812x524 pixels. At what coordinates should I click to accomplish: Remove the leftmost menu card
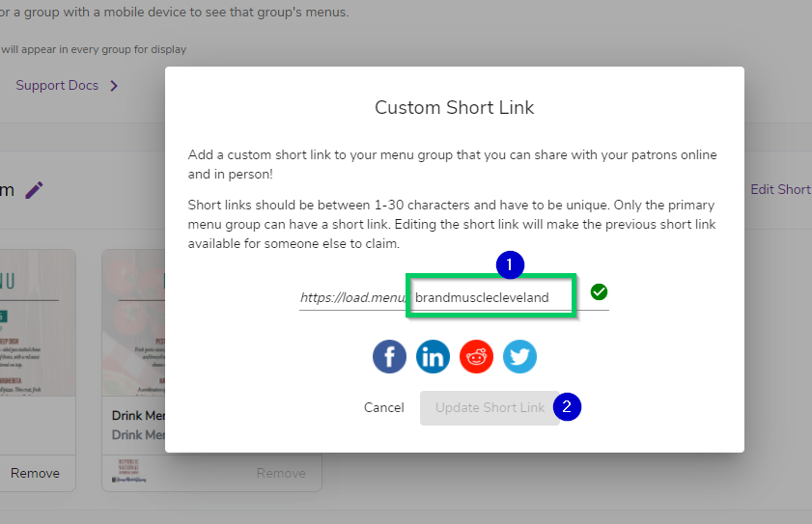coord(35,473)
